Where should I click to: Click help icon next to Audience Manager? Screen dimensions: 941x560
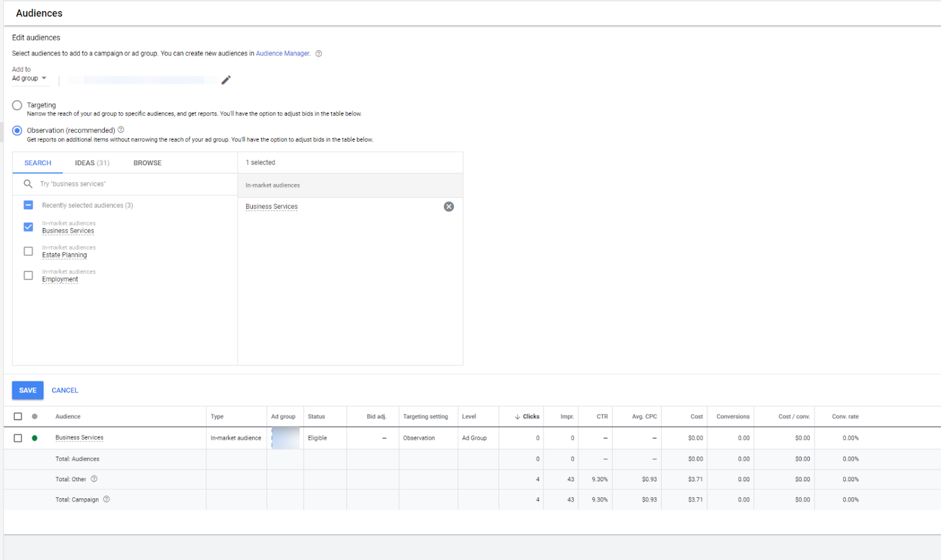pyautogui.click(x=319, y=53)
